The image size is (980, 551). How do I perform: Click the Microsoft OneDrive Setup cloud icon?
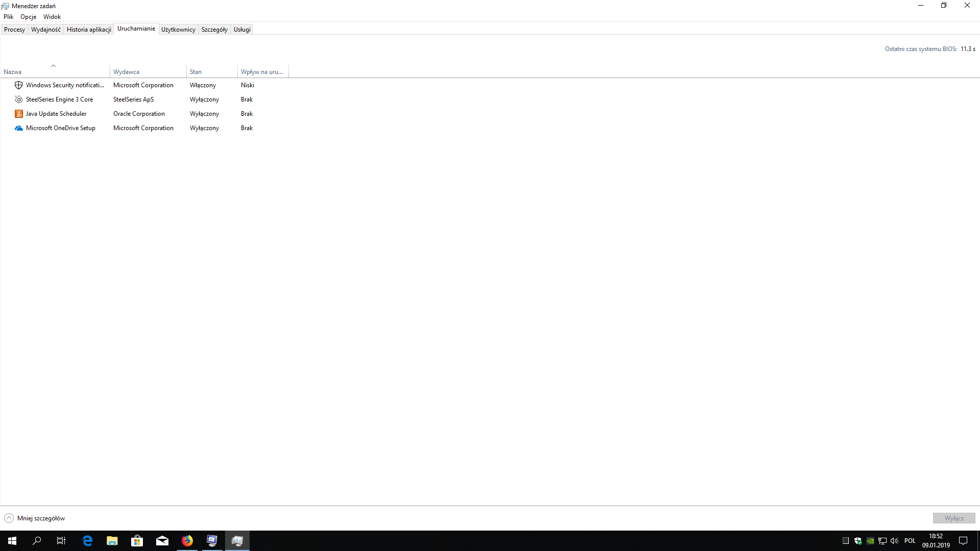19,128
